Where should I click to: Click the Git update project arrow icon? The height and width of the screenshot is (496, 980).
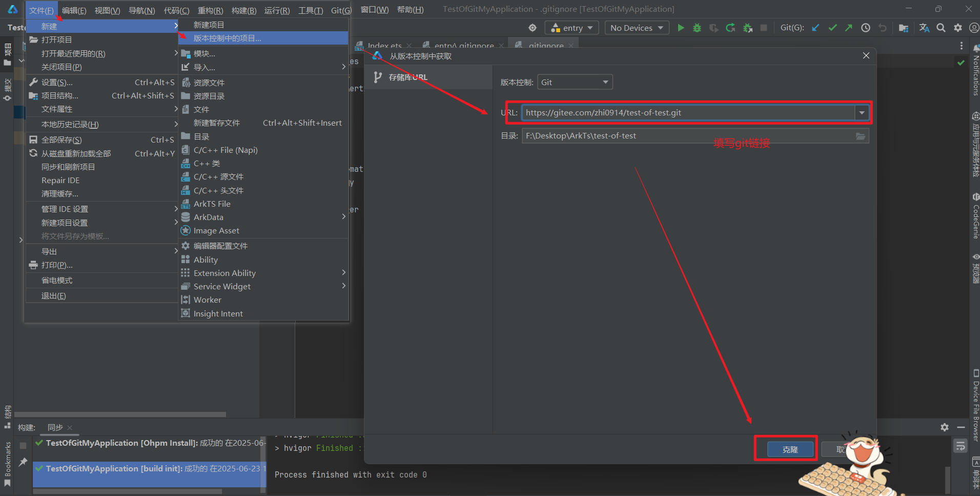tap(815, 28)
